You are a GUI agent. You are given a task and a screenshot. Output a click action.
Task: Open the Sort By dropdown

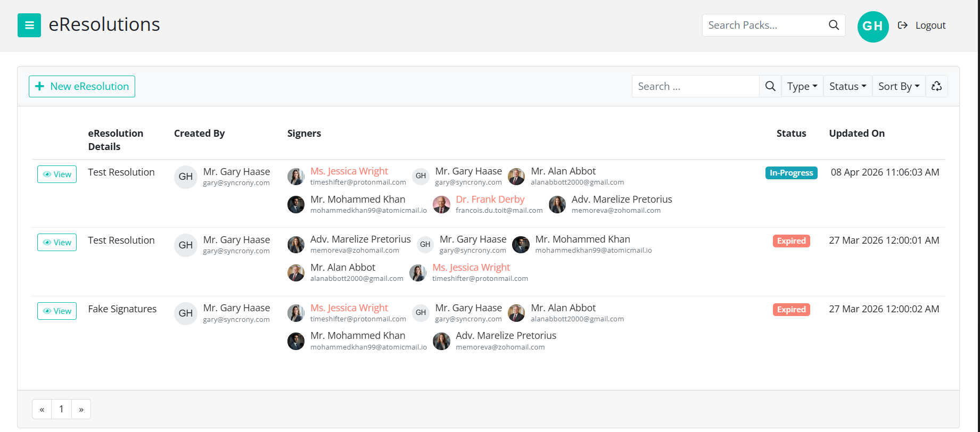(899, 86)
